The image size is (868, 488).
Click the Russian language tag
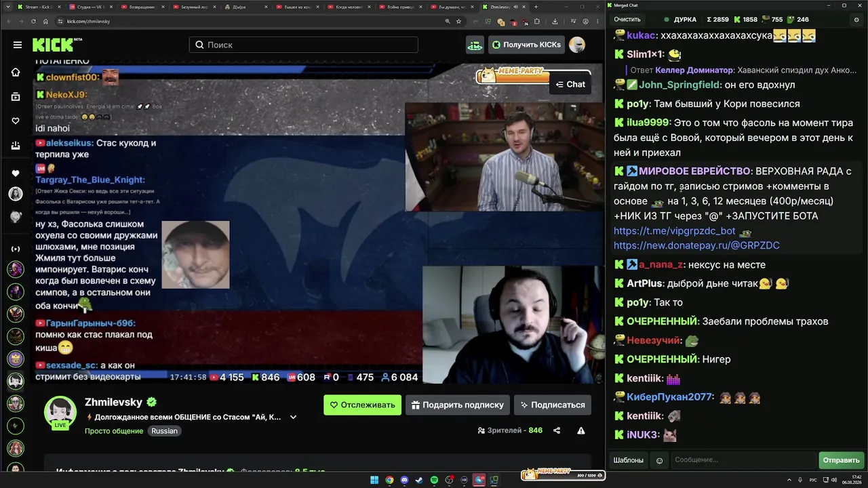(x=164, y=431)
